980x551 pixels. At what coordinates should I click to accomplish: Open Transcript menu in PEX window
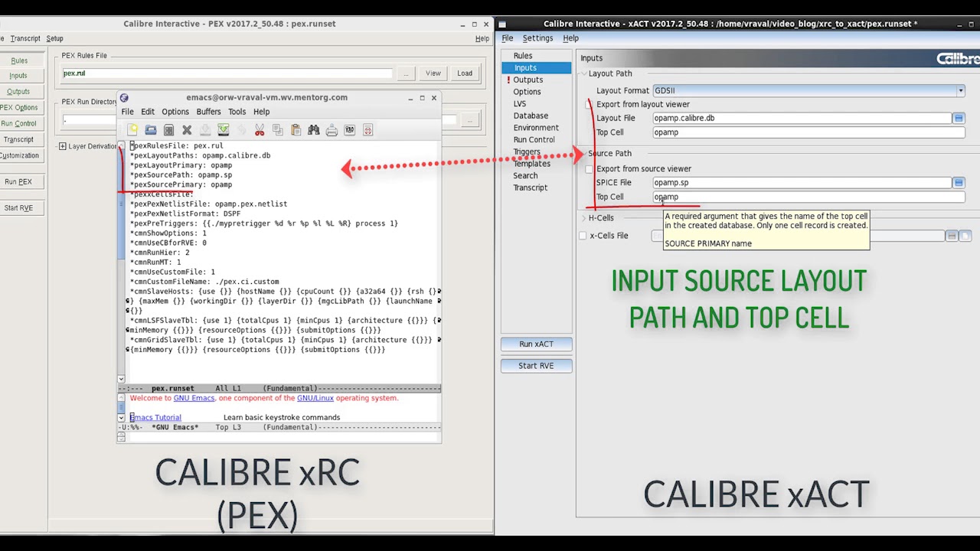25,38
